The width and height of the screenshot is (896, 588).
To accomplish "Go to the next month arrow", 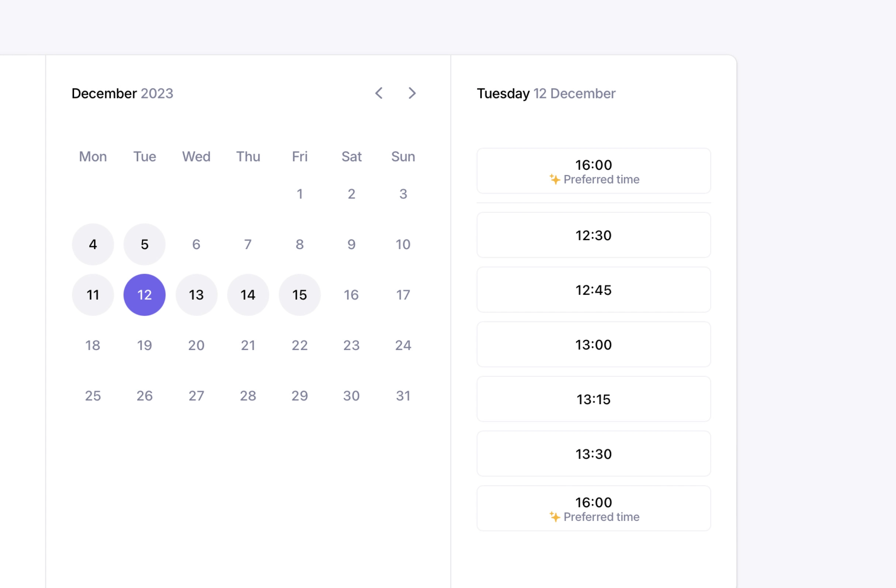I will tap(412, 93).
